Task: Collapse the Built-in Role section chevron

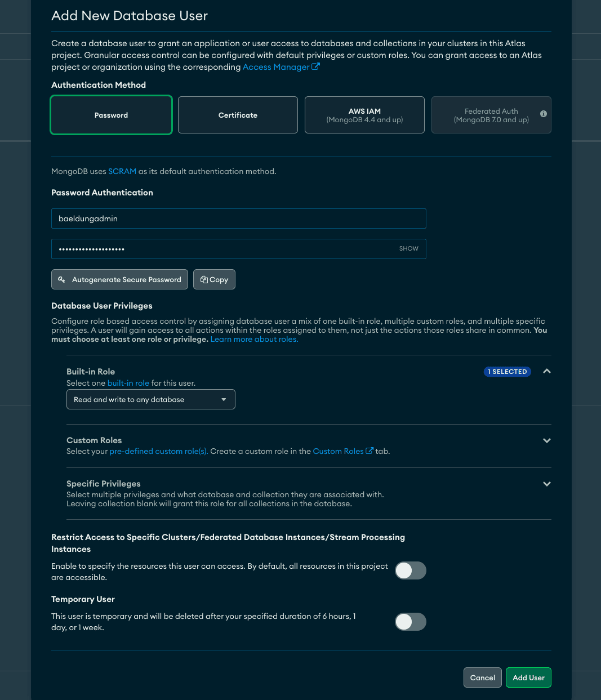Action: (x=546, y=371)
